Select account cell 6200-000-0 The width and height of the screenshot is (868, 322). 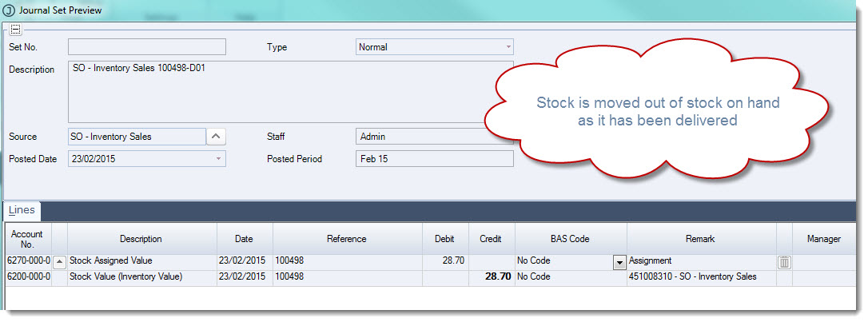coord(28,276)
